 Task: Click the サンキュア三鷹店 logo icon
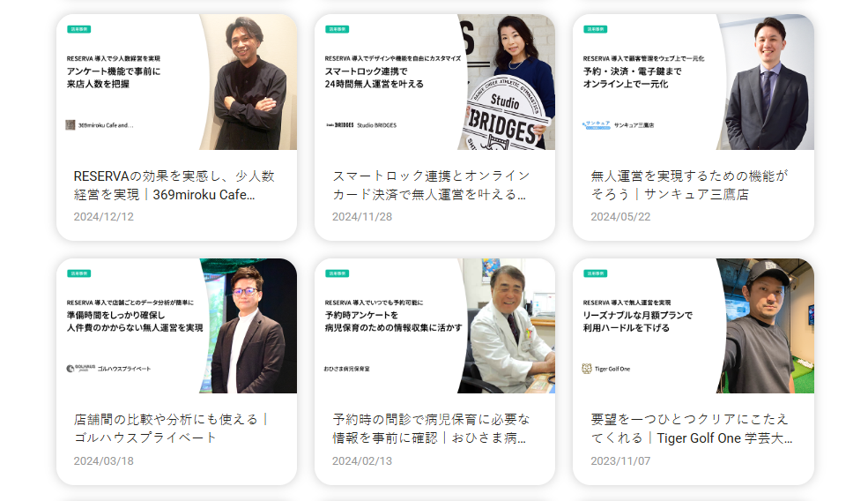coord(597,124)
